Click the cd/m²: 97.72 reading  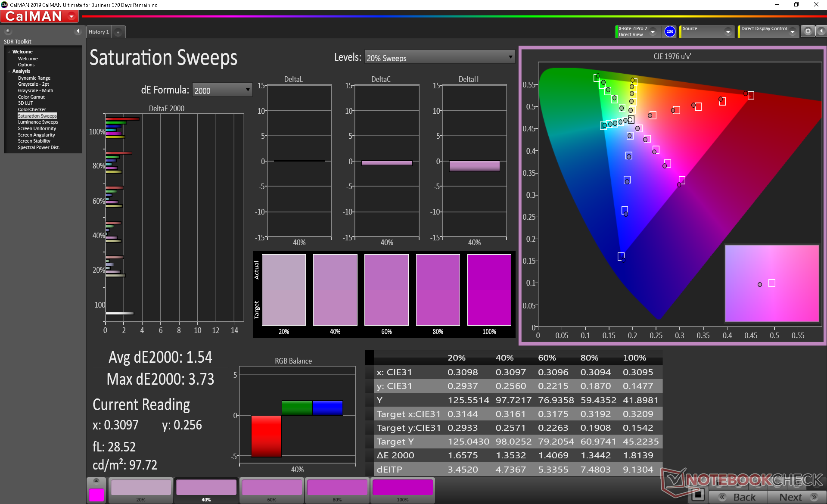tap(125, 465)
